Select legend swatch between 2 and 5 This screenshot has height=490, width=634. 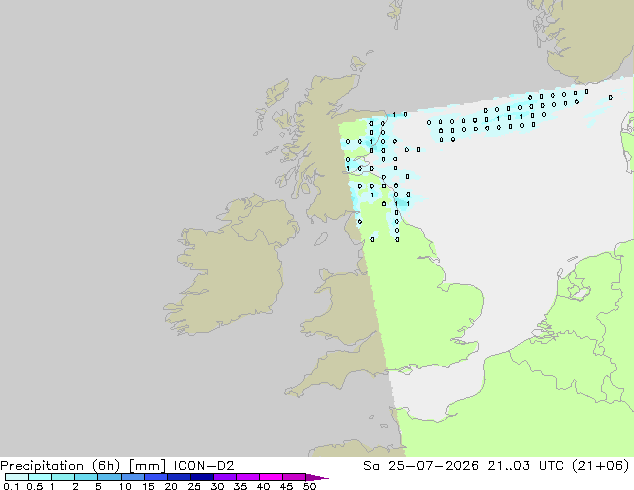point(86,477)
